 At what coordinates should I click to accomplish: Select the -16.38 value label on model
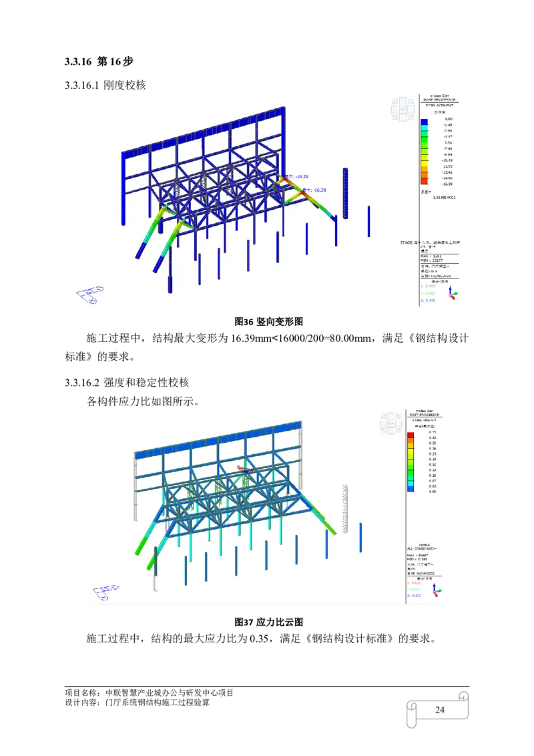click(x=315, y=190)
